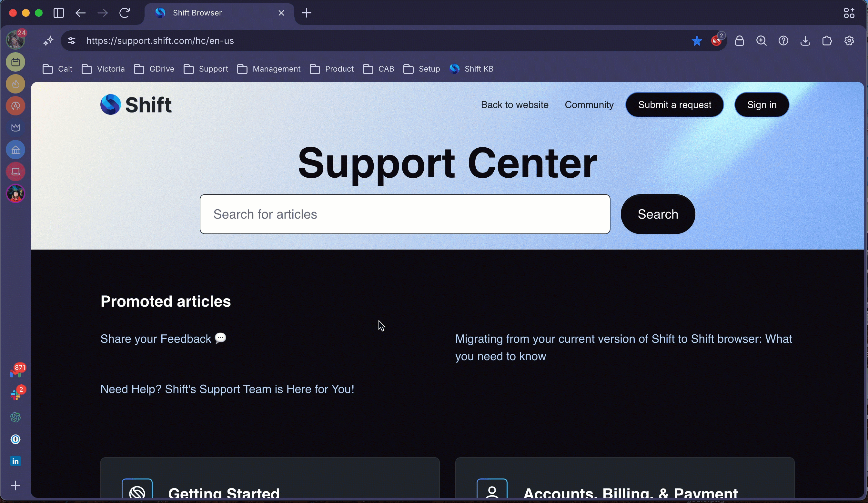Open Need Help? Support Team article
The width and height of the screenshot is (868, 503).
click(x=227, y=389)
